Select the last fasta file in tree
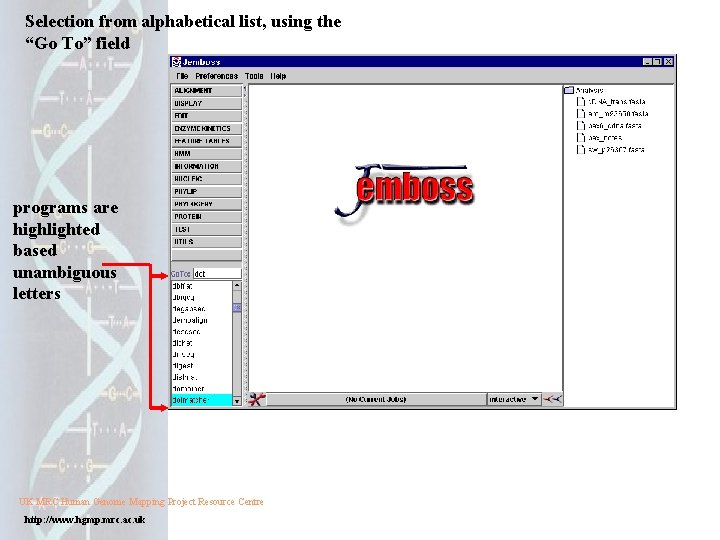Image resolution: width=720 pixels, height=540 pixels. 611,149
